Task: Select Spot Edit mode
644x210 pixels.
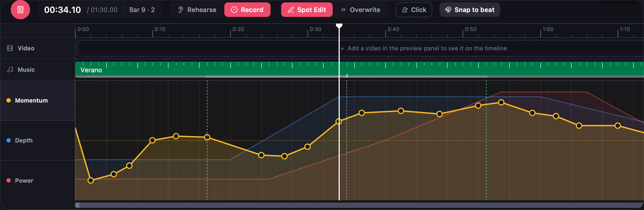Action: pos(307,10)
